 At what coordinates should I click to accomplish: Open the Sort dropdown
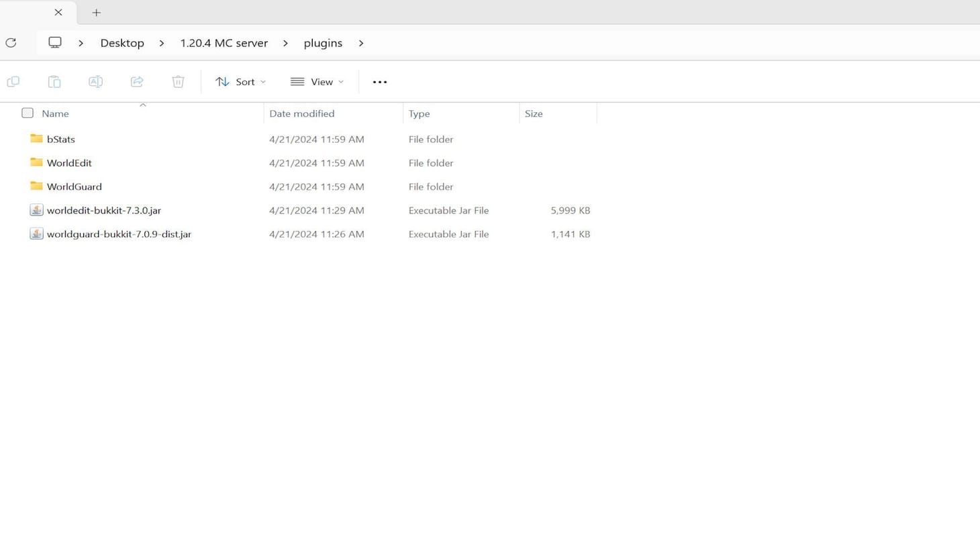click(x=240, y=81)
